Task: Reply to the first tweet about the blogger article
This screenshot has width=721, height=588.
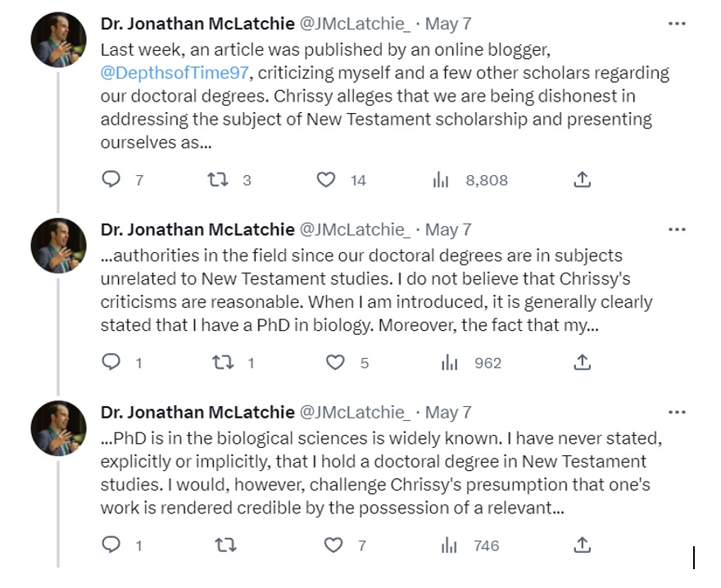Action: 111,180
